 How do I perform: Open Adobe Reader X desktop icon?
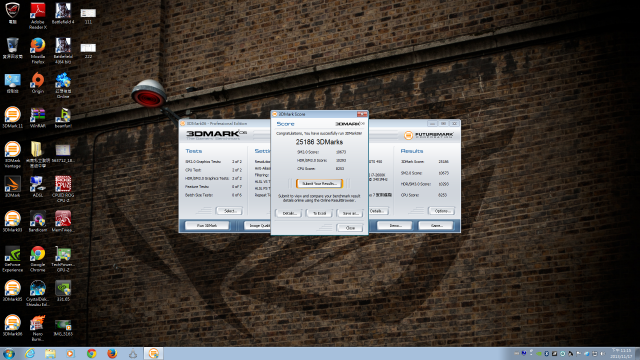pos(38,16)
